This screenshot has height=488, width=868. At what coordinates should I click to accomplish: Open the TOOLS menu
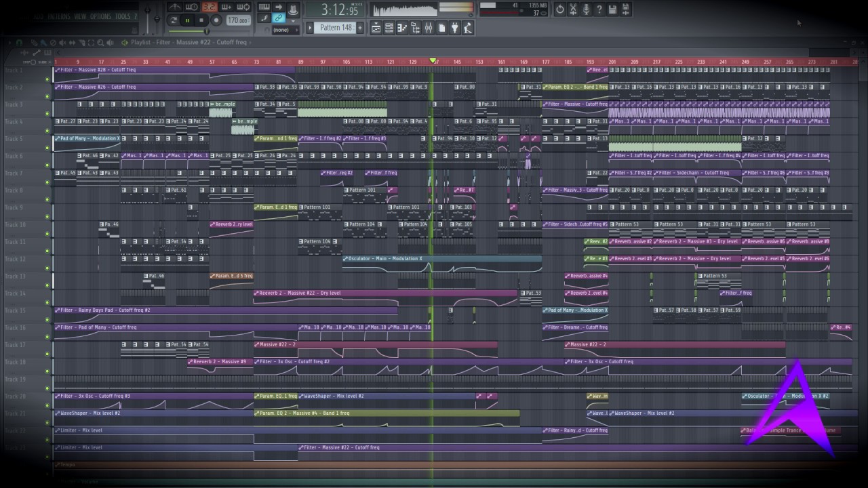(123, 16)
